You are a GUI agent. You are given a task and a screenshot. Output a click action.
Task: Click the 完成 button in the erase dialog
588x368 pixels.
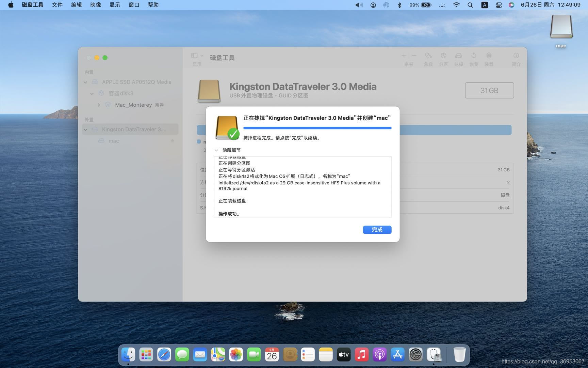pyautogui.click(x=377, y=230)
